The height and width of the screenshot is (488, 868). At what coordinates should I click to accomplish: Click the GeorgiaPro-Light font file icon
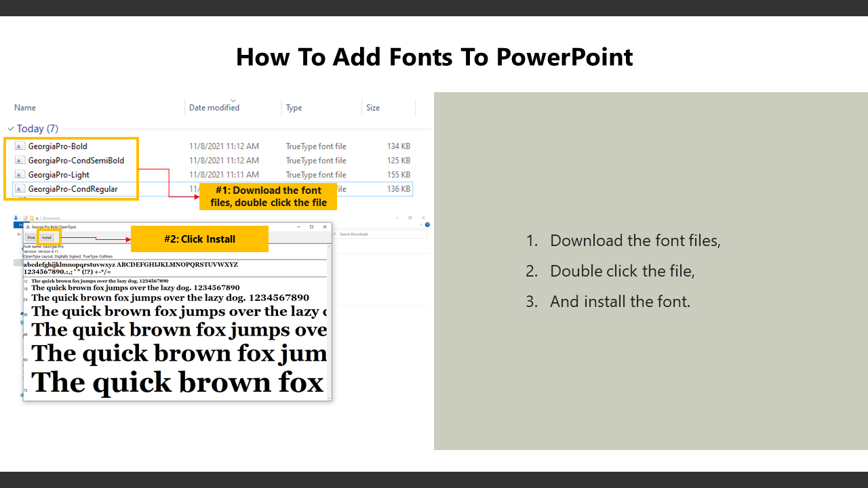(x=20, y=175)
